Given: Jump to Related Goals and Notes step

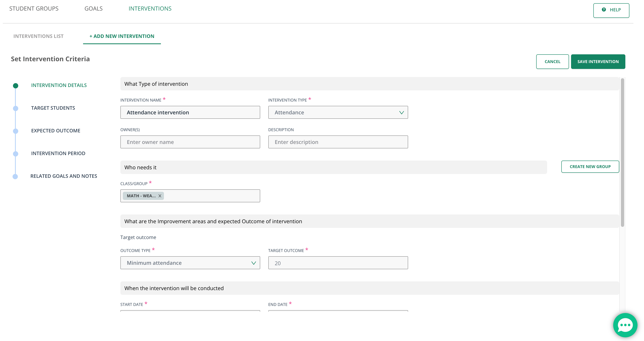Looking at the screenshot, I should [x=64, y=176].
